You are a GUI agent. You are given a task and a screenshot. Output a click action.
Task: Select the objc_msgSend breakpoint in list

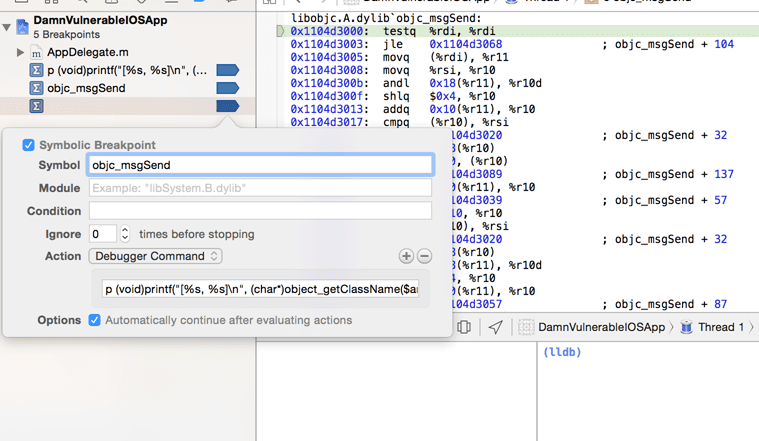tap(86, 88)
